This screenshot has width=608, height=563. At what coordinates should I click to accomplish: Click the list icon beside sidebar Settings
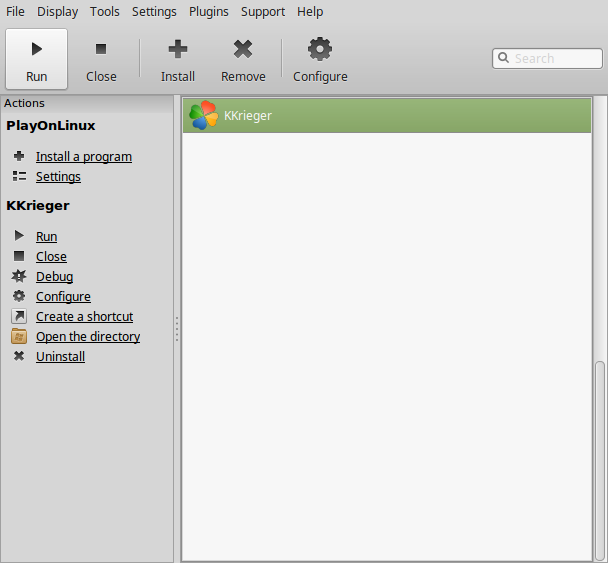(19, 176)
